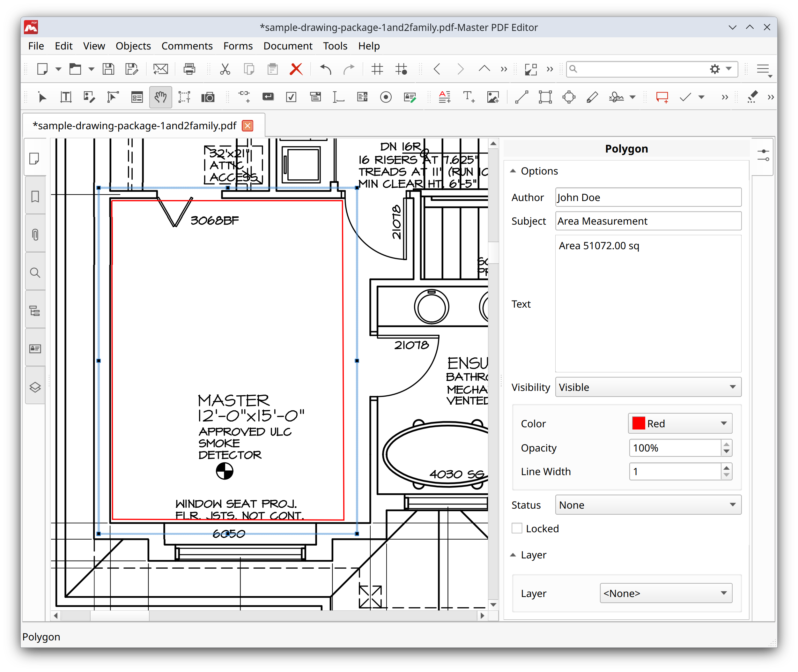Open the New document dropdown arrow

[x=58, y=69]
